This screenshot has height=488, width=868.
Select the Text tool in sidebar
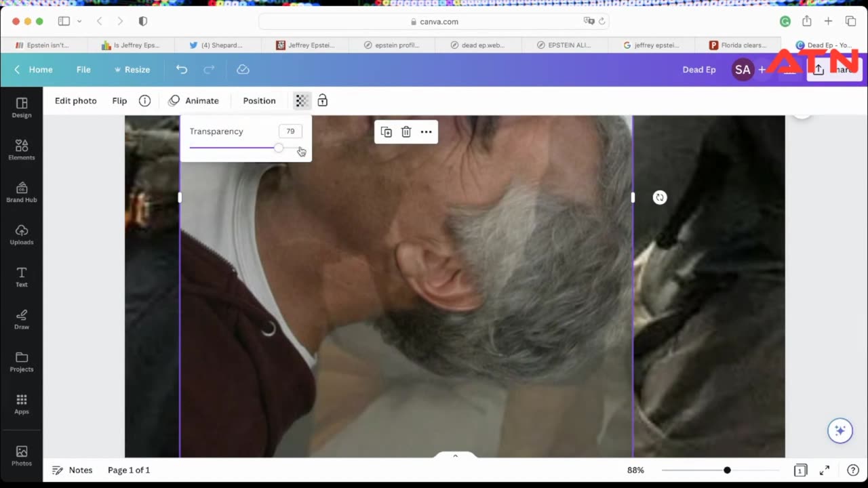(22, 277)
